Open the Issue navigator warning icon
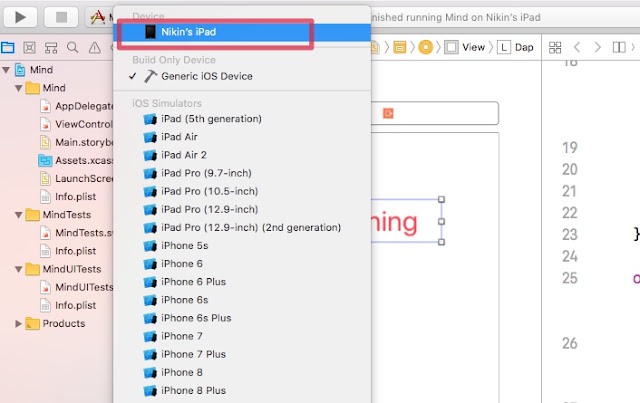This screenshot has height=403, width=640. [x=95, y=48]
